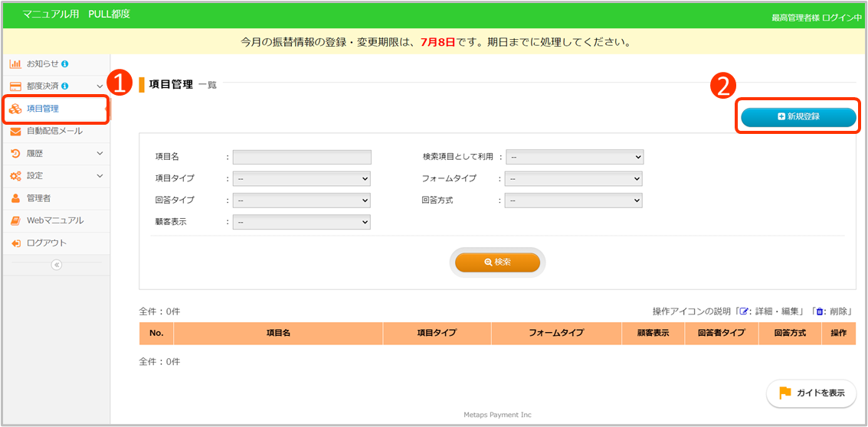This screenshot has height=427, width=868.
Task: Expand the 履歴 submenu chevron
Action: point(100,154)
